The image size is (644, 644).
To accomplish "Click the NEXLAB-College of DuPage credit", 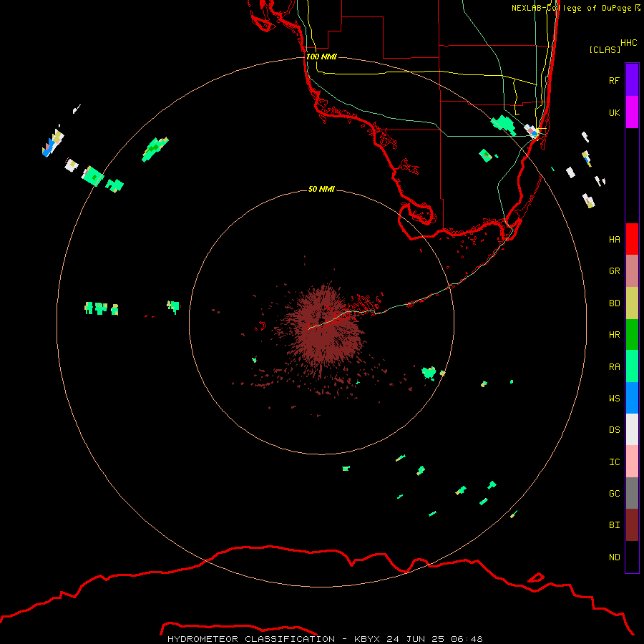I will [x=575, y=8].
